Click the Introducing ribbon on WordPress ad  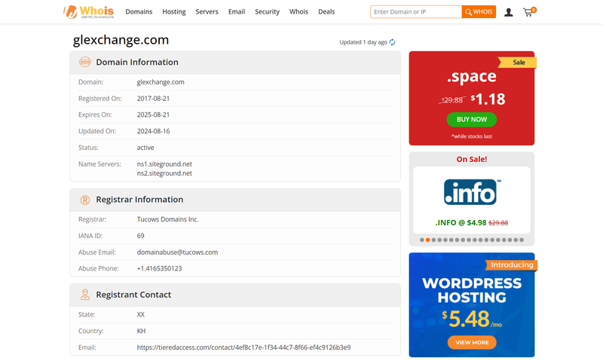[512, 265]
